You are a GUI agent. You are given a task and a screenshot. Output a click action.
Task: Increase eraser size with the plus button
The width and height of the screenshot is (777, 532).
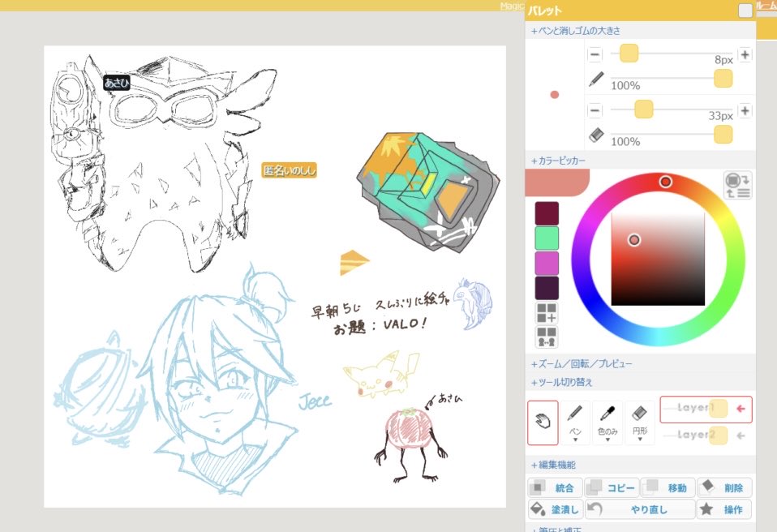point(745,110)
